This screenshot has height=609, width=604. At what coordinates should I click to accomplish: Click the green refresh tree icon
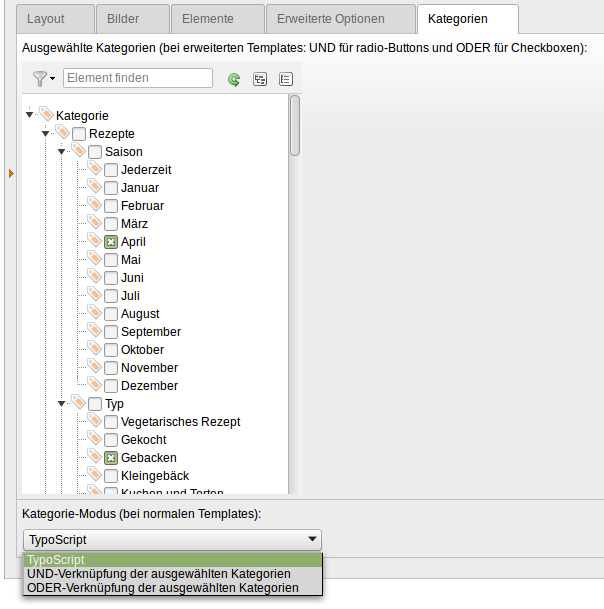click(234, 79)
